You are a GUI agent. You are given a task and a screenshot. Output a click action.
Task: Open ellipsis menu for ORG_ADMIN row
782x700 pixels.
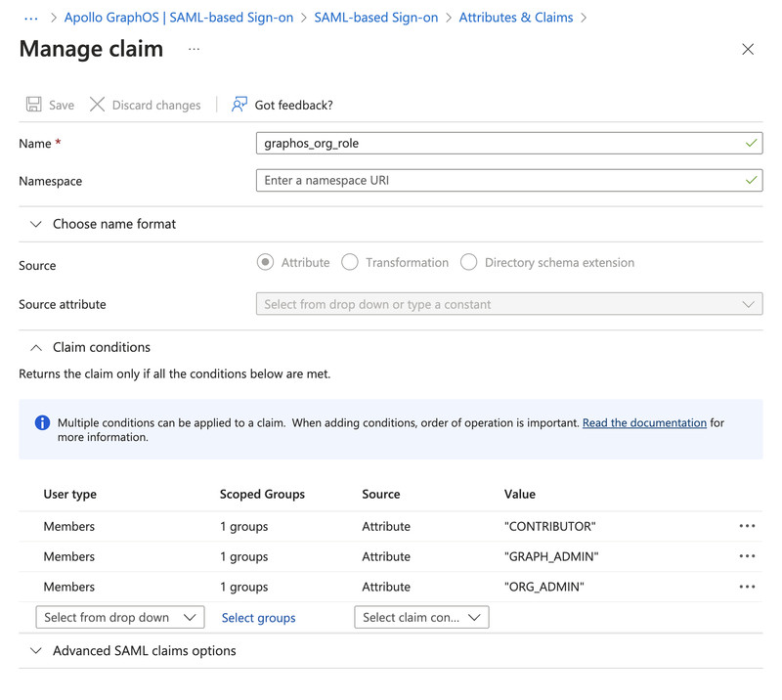point(747,587)
